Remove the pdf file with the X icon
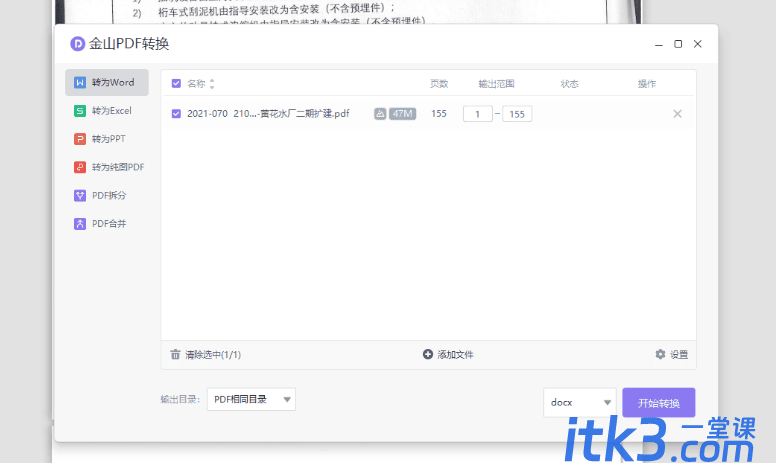 (x=678, y=114)
